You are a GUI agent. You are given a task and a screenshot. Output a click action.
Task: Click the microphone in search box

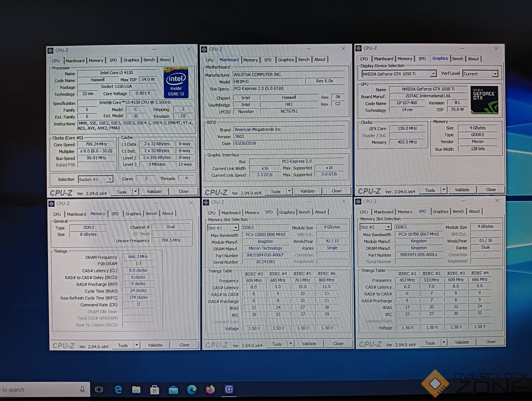pyautogui.click(x=82, y=389)
